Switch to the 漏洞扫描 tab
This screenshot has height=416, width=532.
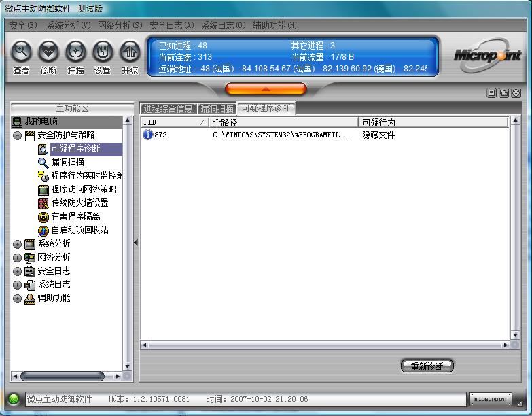[217, 109]
